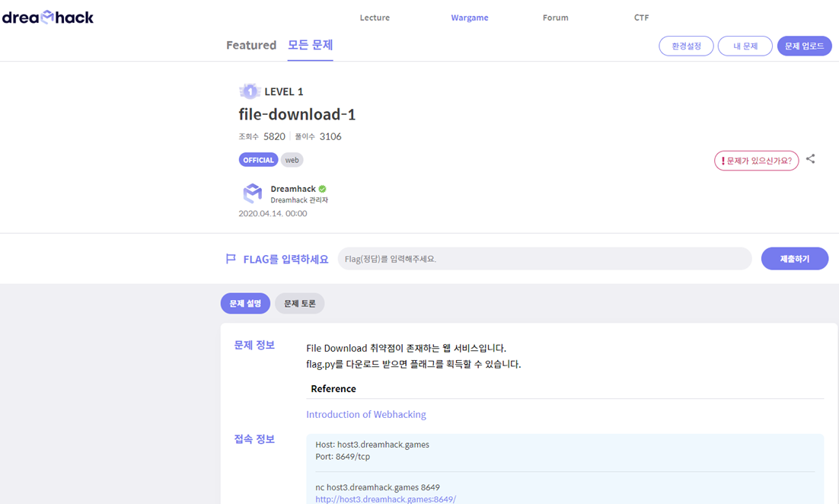Image resolution: width=839 pixels, height=504 pixels.
Task: Click 'Port: 8649/tcp' text
Action: (x=343, y=457)
